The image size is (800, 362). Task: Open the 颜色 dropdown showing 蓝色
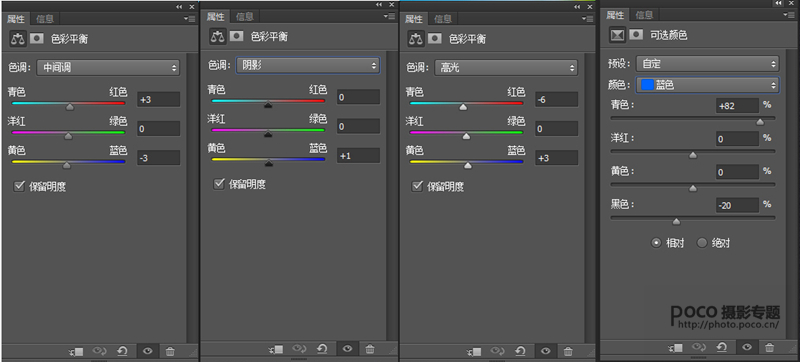[708, 85]
